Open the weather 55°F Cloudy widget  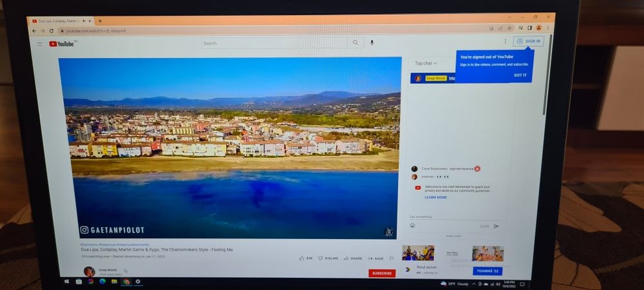(454, 284)
